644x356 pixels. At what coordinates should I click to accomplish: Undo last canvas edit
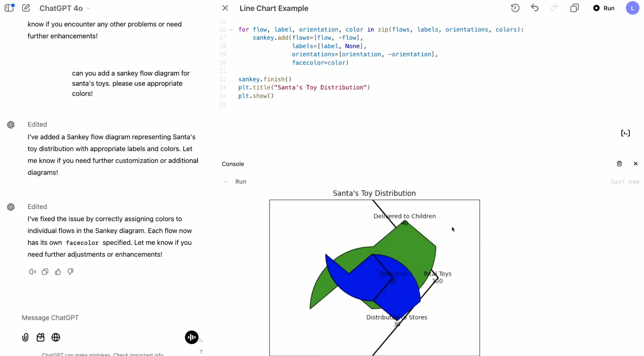534,8
